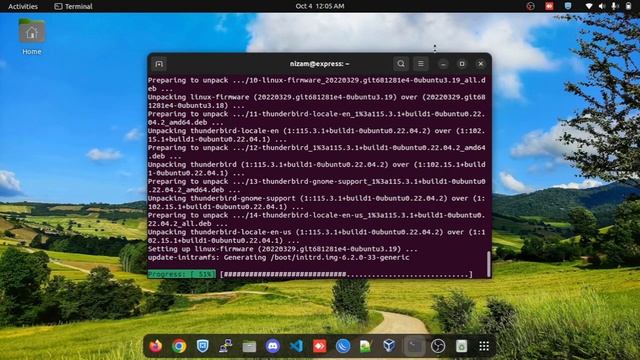Screen dimensions: 640x360
Task: Launch Discord from the dock
Action: (273, 346)
